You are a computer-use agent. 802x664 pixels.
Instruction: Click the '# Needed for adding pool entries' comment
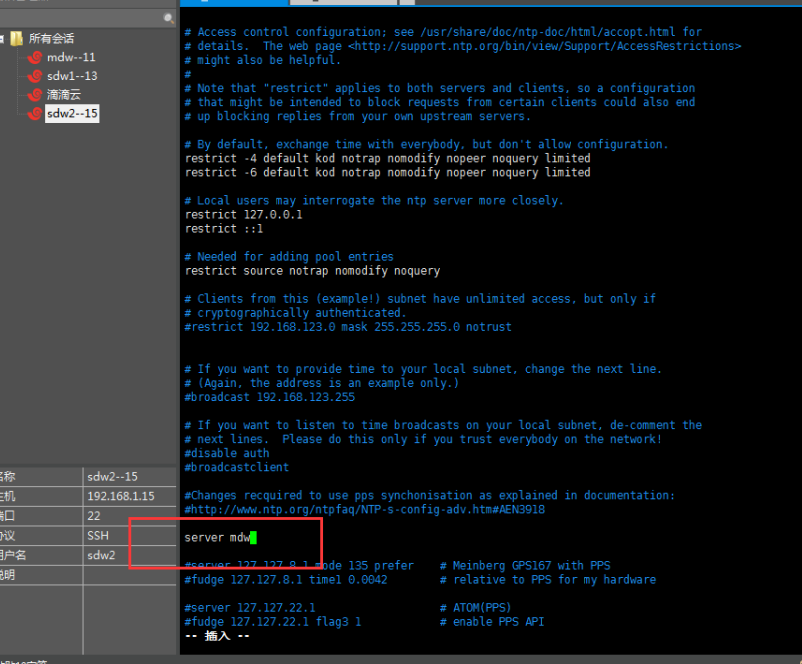coord(289,257)
